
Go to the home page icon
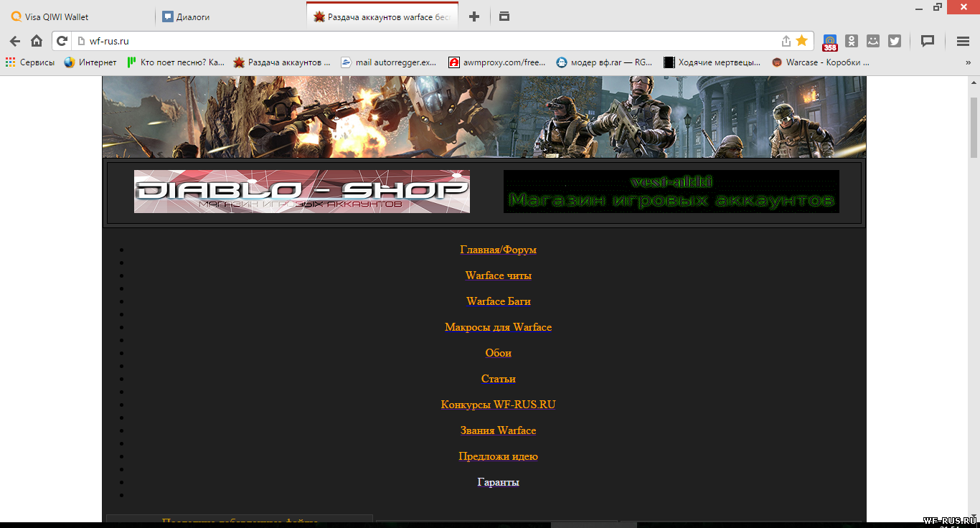click(x=37, y=41)
